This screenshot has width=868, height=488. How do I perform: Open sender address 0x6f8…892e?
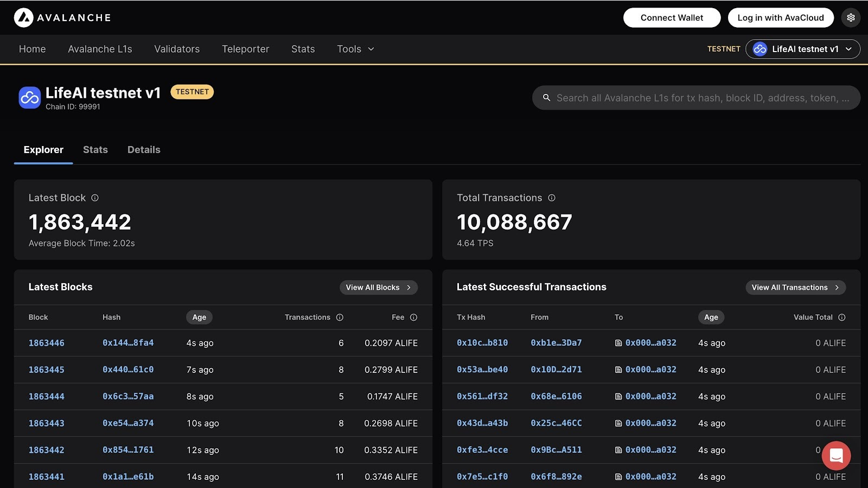556,477
